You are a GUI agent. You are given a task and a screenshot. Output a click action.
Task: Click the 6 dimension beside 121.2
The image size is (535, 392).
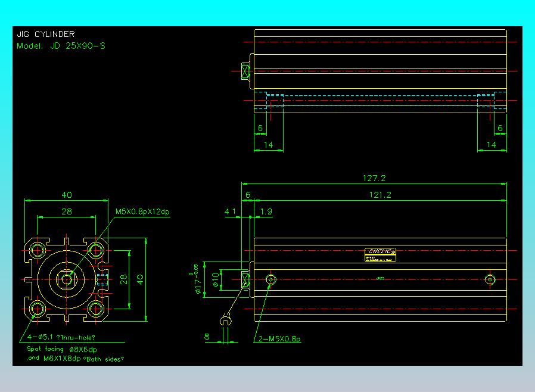tap(248, 195)
